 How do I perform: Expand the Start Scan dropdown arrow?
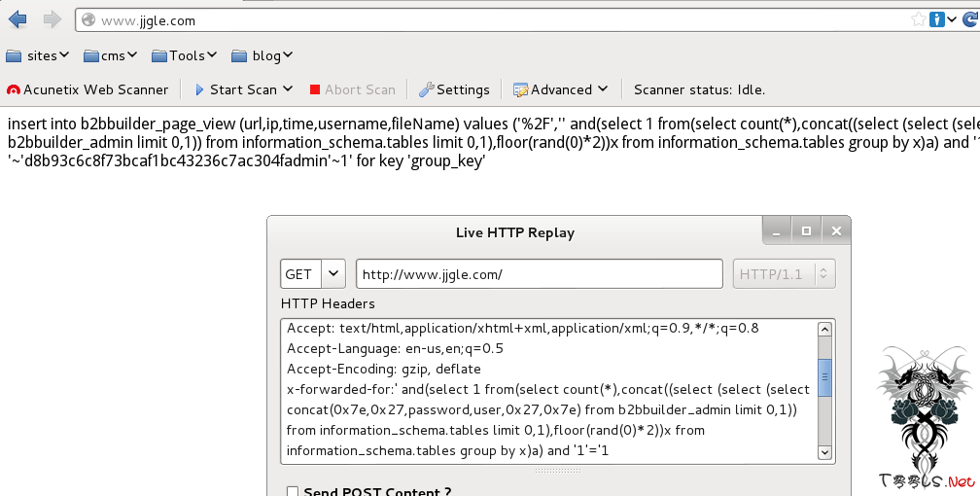(288, 89)
